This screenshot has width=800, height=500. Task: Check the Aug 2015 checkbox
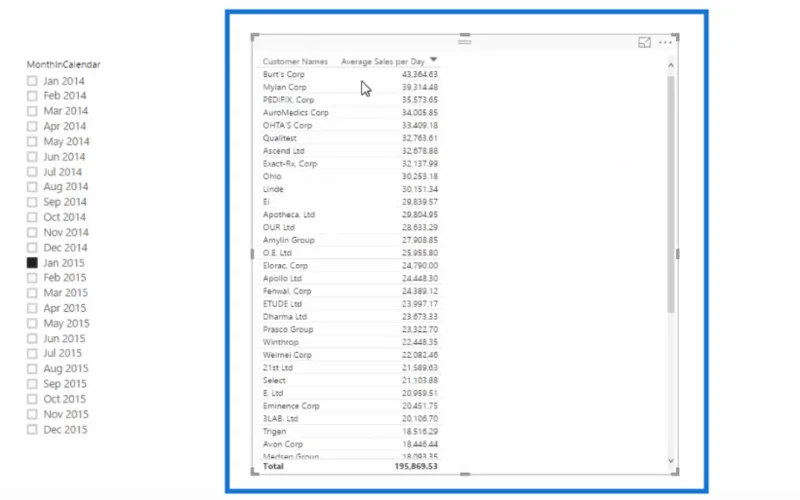point(32,368)
